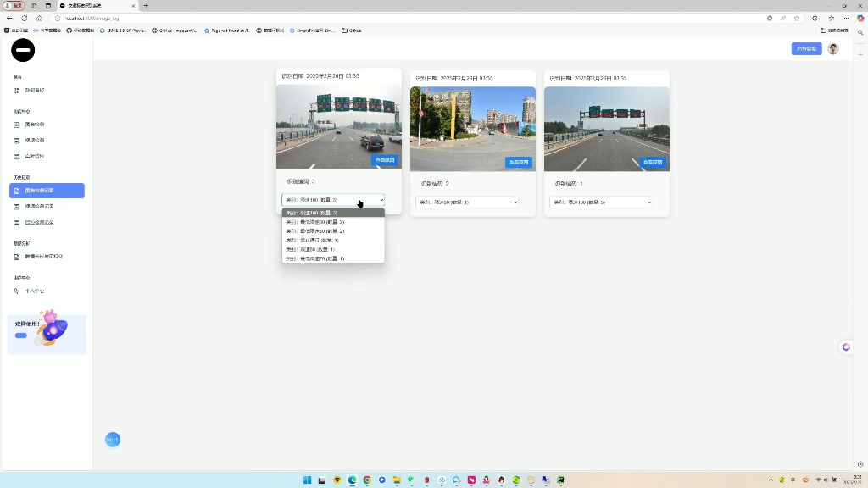Add page to favorites with star icon
Image resolution: width=868 pixels, height=488 pixels.
(797, 19)
